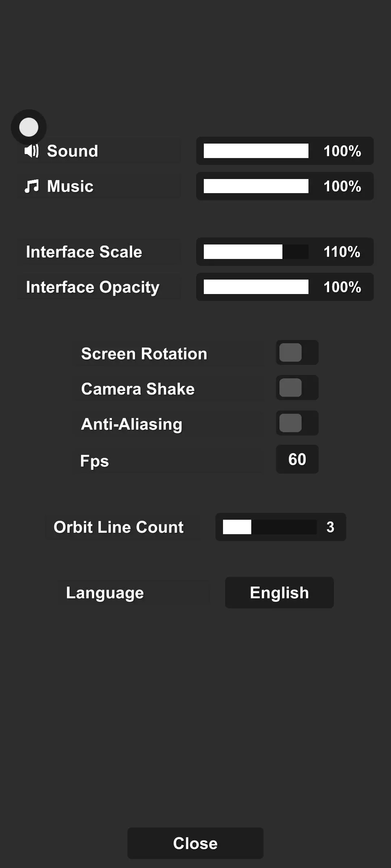Click the speaker icon beside Sound
The image size is (391, 868).
[31, 151]
